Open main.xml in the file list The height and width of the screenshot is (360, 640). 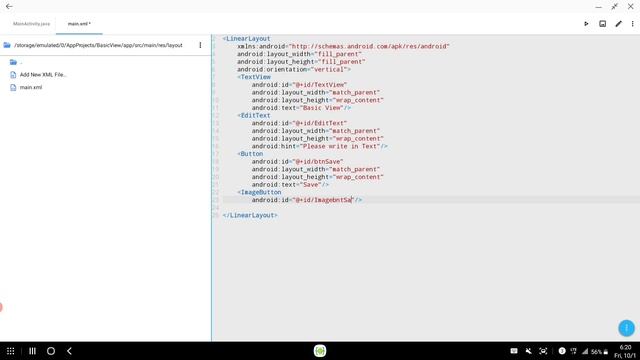coord(31,87)
